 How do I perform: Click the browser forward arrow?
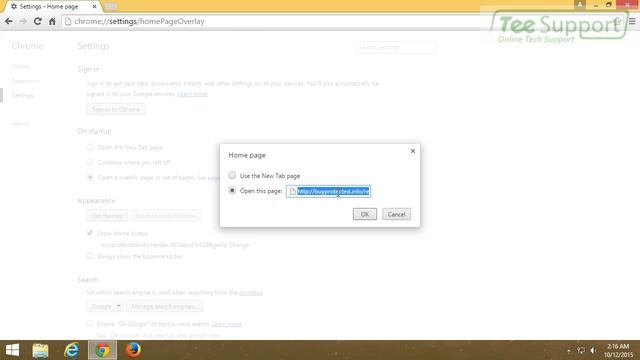tap(23, 21)
